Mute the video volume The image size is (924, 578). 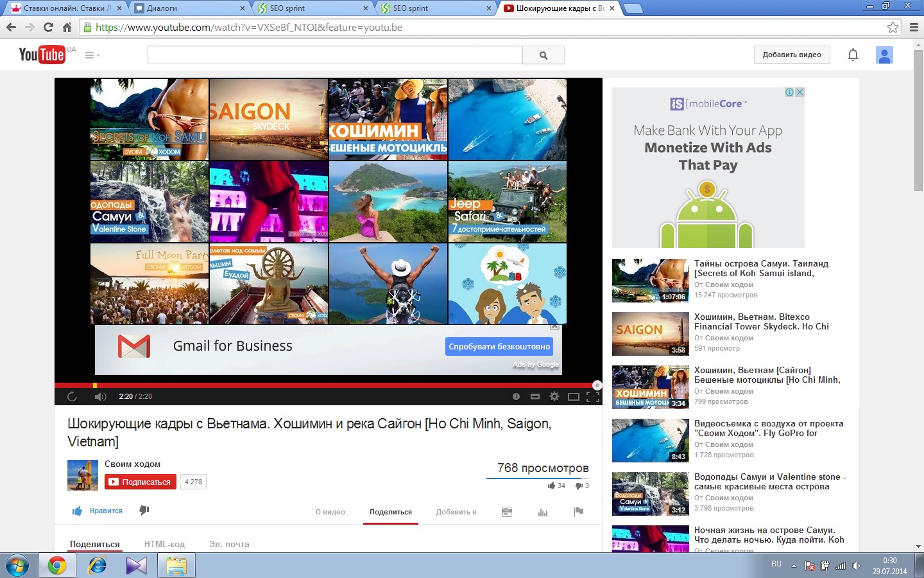pyautogui.click(x=101, y=397)
